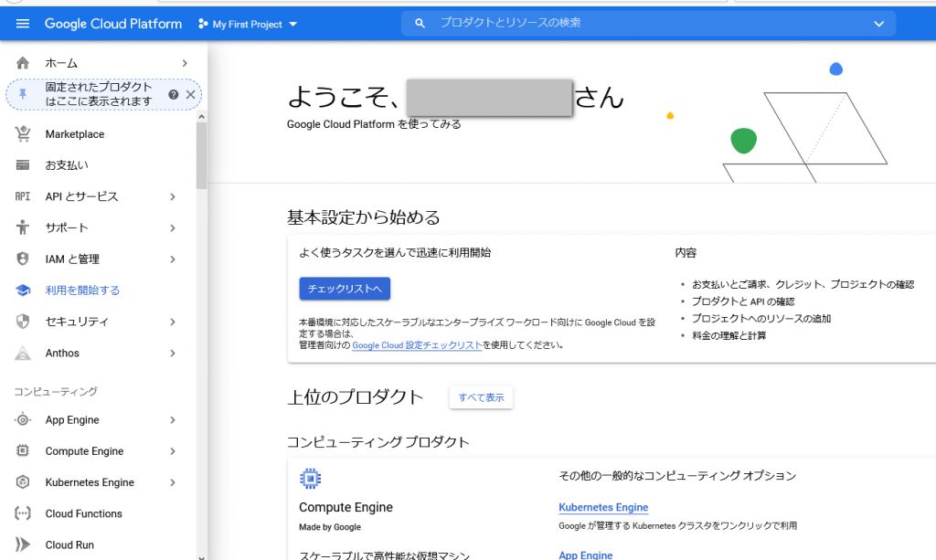
Task: Click the pin icon in pinned-products hint
Action: 23,93
